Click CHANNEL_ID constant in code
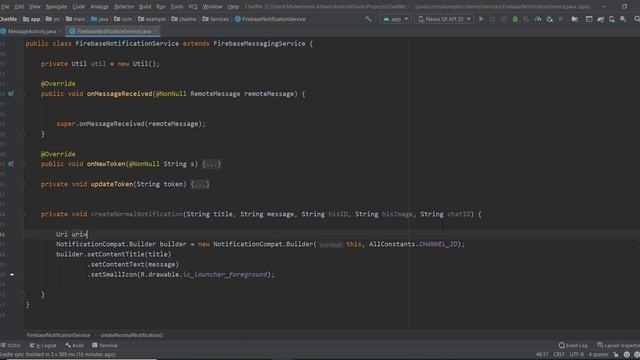Image resolution: width=640 pixels, height=360 pixels. (438, 244)
